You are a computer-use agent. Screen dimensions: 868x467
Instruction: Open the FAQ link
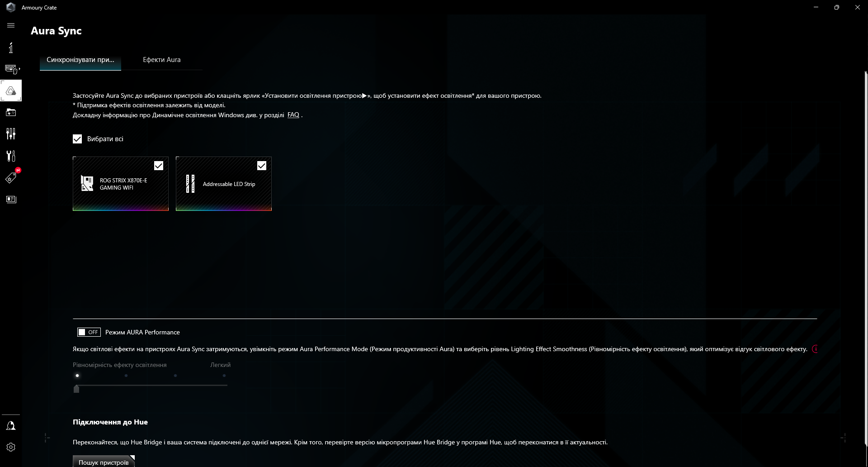[293, 114]
